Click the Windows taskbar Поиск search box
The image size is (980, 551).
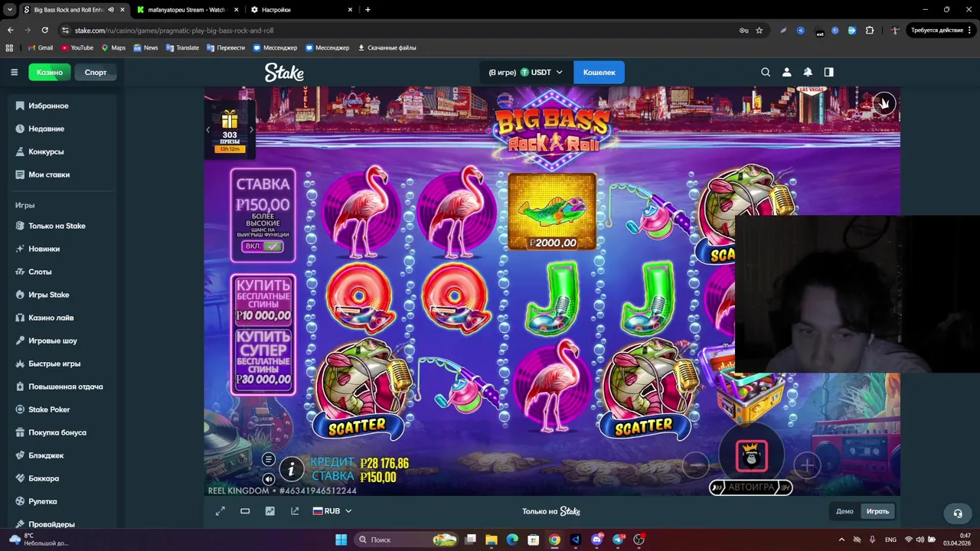(x=407, y=540)
